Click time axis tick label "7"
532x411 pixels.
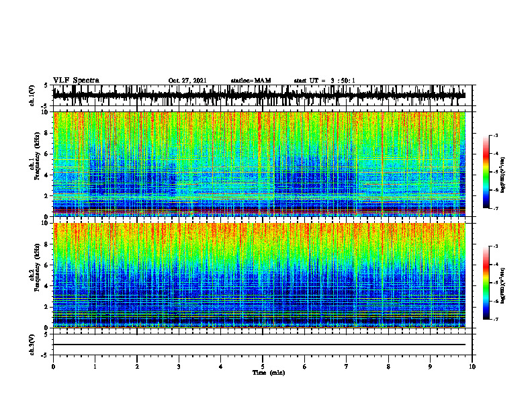coord(347,367)
